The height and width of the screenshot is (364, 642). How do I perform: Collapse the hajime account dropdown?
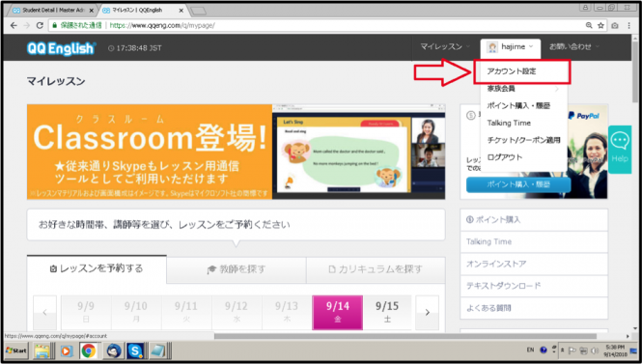coord(511,47)
